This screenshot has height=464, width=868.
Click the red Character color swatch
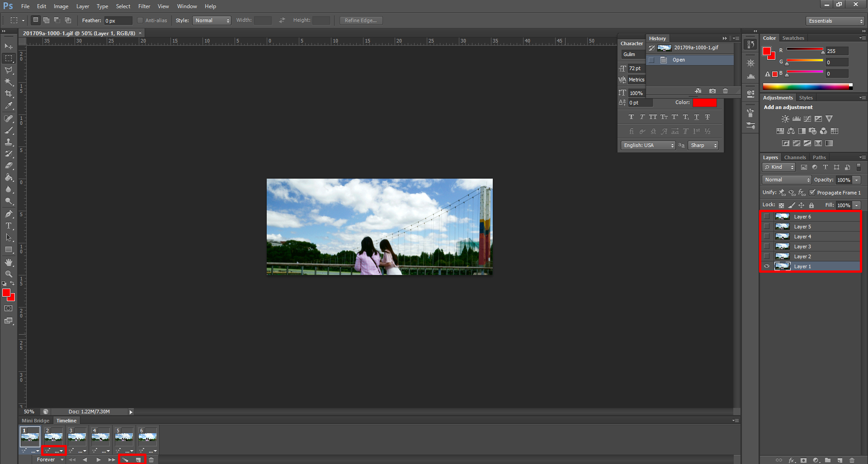point(705,103)
